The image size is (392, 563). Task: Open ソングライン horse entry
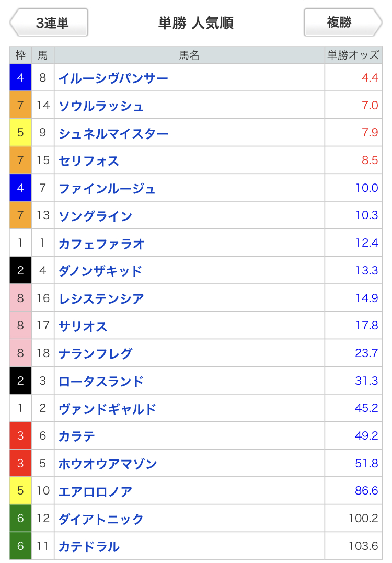tap(95, 216)
